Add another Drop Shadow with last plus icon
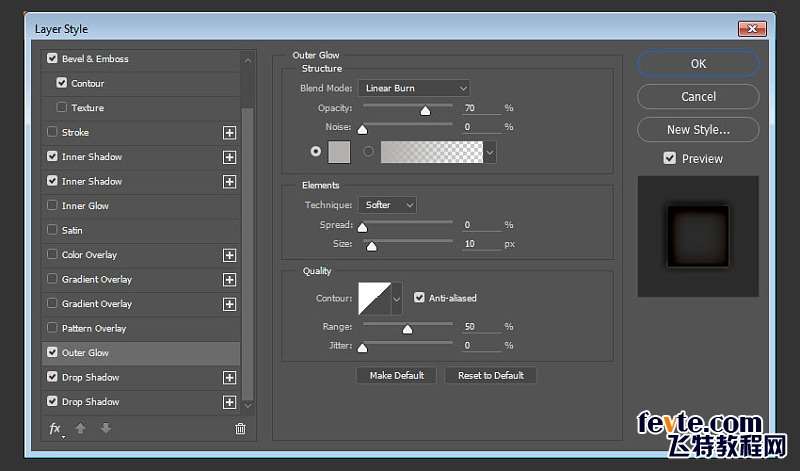 pos(230,402)
